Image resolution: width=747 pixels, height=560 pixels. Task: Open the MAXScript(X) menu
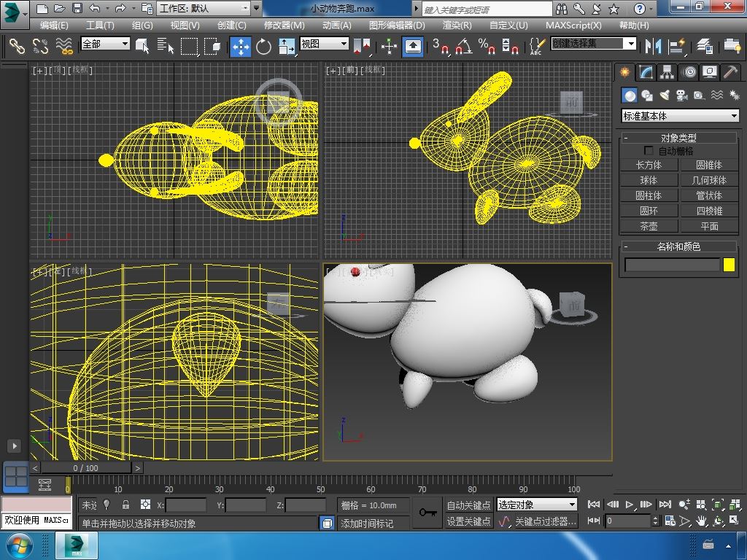(x=573, y=26)
